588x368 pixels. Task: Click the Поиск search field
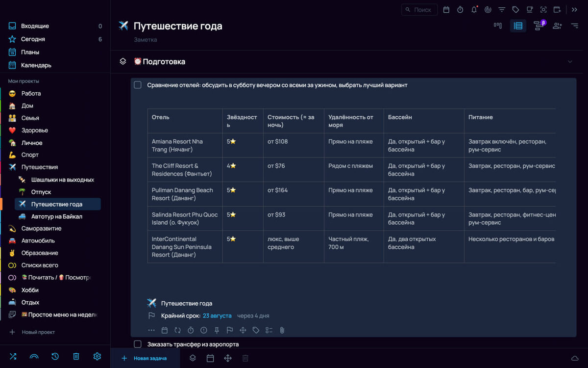(x=419, y=9)
